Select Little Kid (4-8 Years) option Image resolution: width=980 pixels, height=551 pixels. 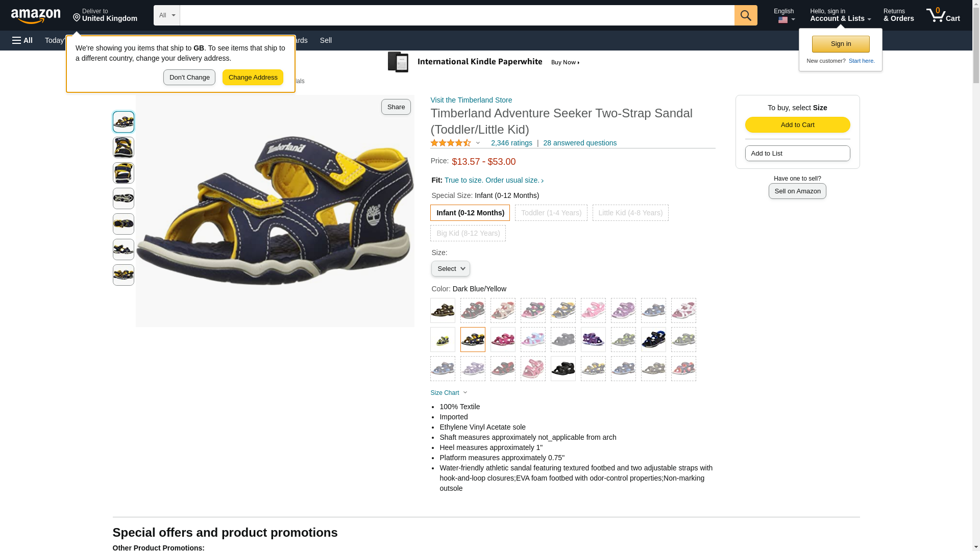(x=630, y=213)
